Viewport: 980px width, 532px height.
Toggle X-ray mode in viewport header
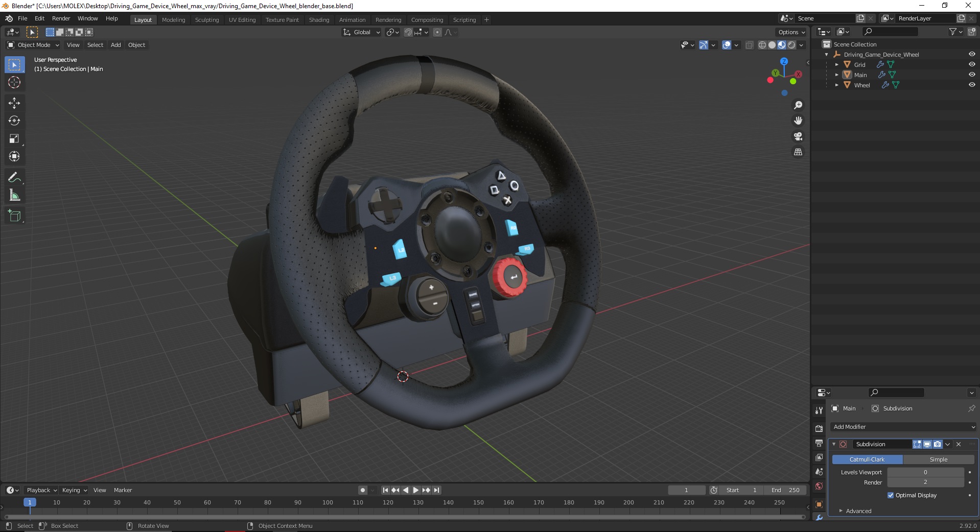pyautogui.click(x=749, y=45)
